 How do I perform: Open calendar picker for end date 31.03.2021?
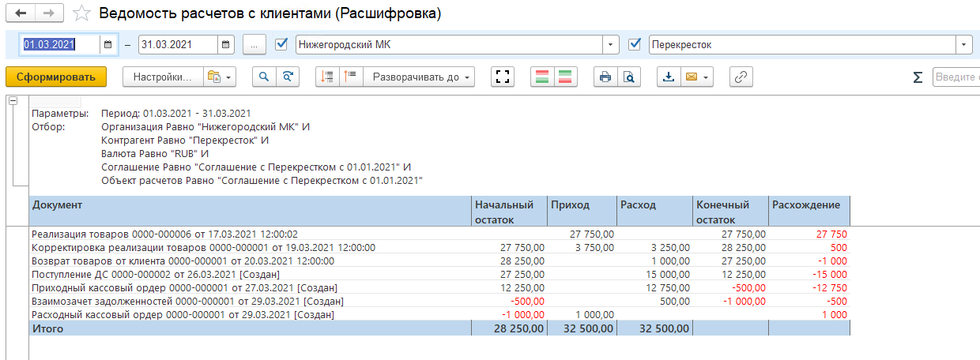226,45
